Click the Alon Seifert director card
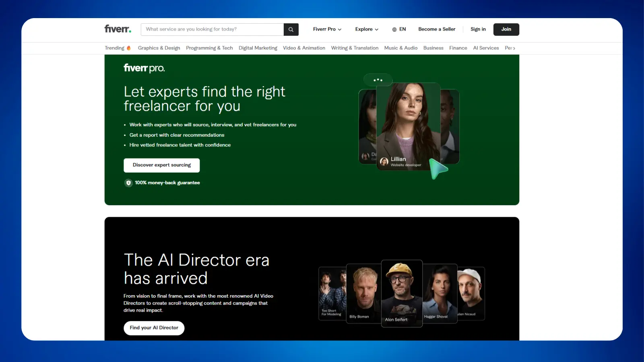 click(x=402, y=293)
